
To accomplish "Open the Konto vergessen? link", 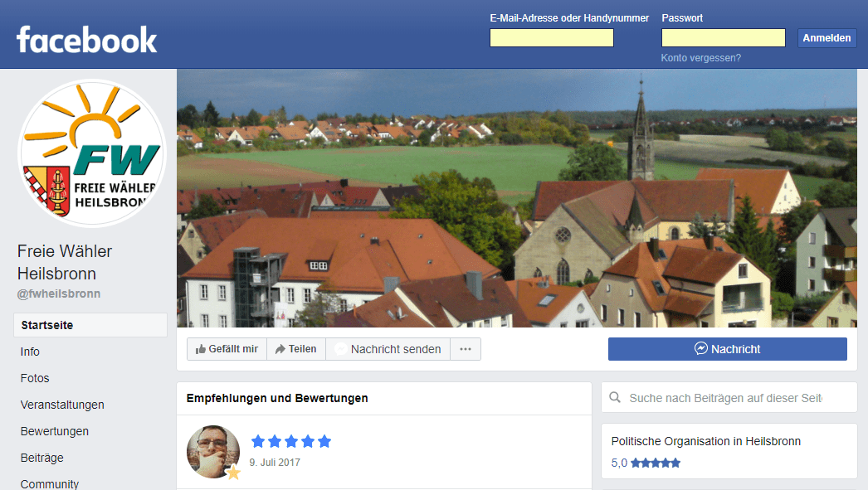I will 701,58.
